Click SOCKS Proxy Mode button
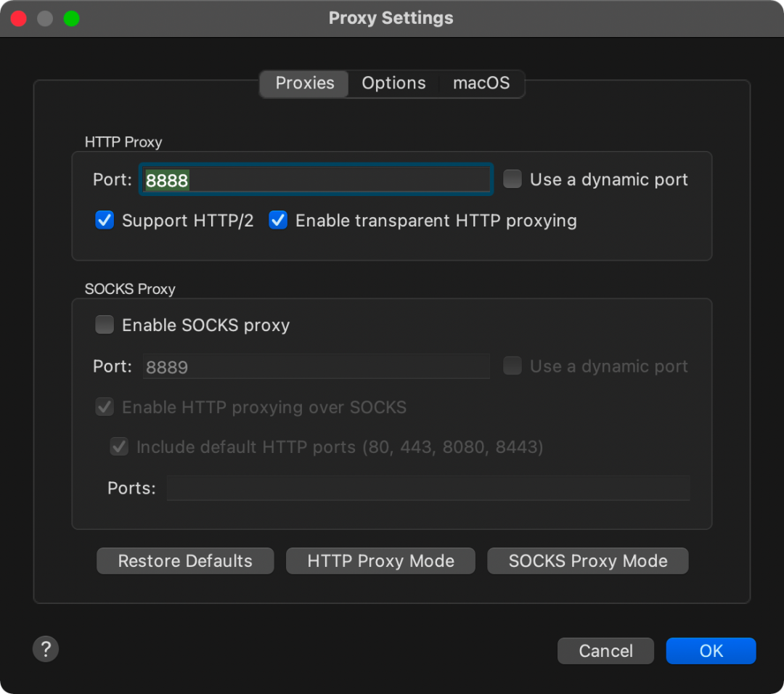Viewport: 784px width, 694px height. [x=587, y=561]
